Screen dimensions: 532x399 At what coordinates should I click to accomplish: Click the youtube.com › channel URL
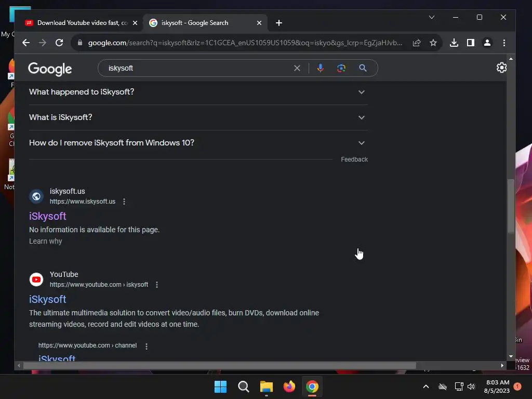pyautogui.click(x=87, y=345)
